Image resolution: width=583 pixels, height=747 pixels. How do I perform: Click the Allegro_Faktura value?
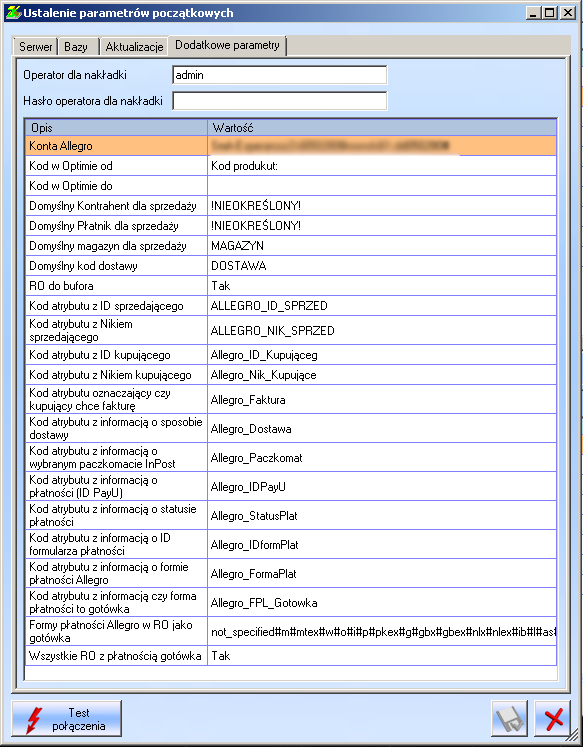coord(382,399)
